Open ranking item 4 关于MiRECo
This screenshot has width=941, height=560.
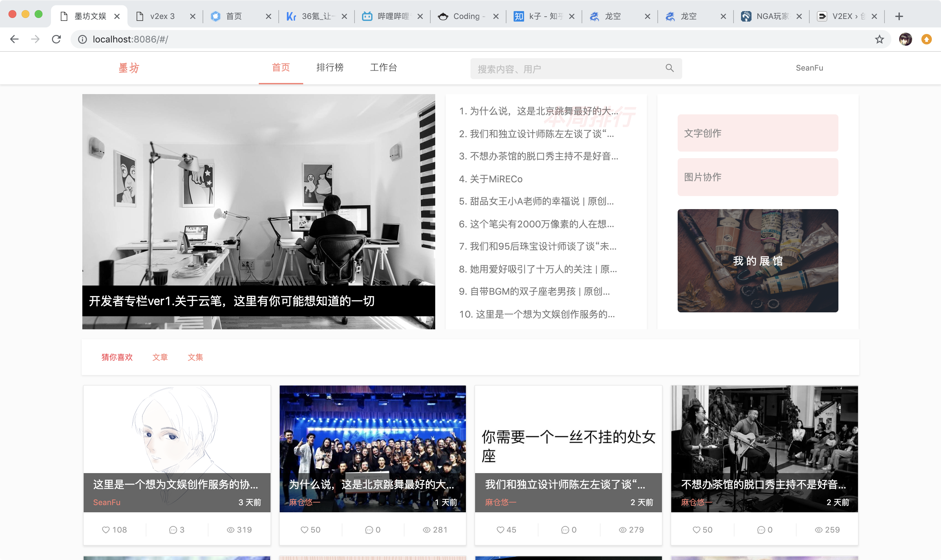tap(490, 179)
